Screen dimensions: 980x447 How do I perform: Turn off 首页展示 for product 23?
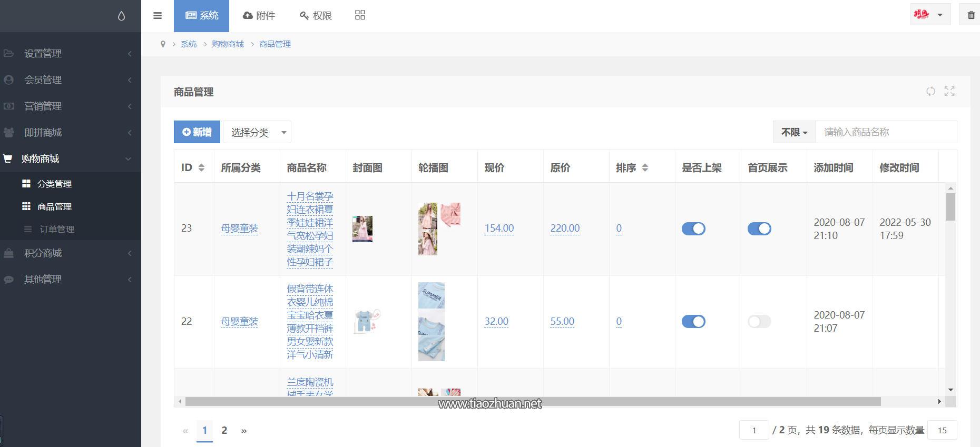pyautogui.click(x=759, y=229)
